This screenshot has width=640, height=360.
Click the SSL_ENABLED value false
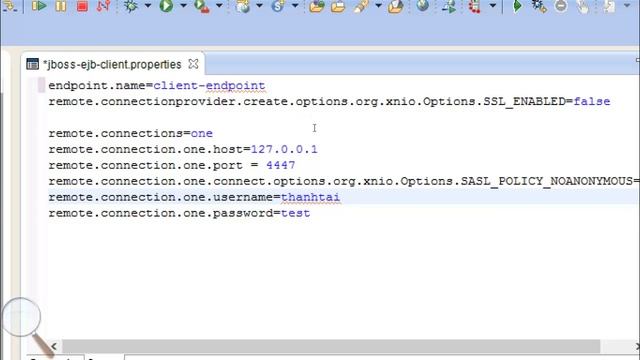click(x=591, y=102)
